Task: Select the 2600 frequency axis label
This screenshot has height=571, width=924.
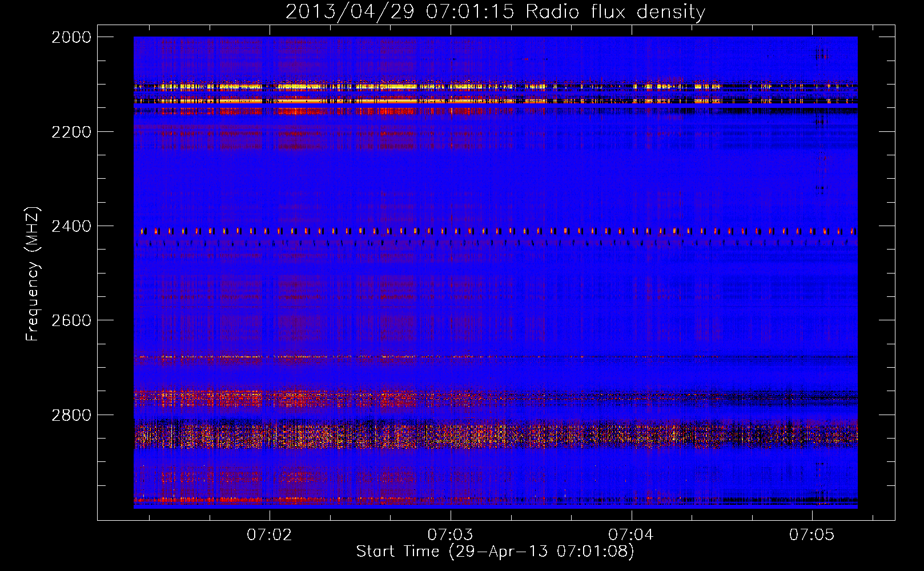Action: 71,320
